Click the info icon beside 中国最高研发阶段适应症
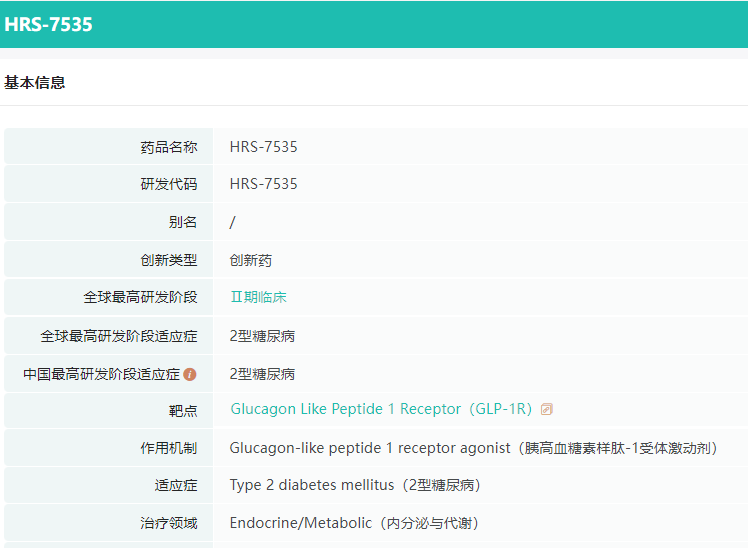The image size is (748, 548). click(190, 374)
